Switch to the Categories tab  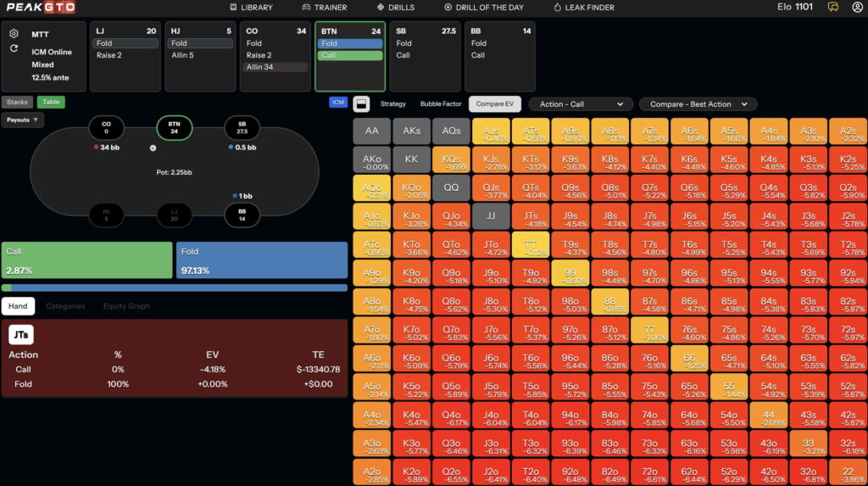64,306
